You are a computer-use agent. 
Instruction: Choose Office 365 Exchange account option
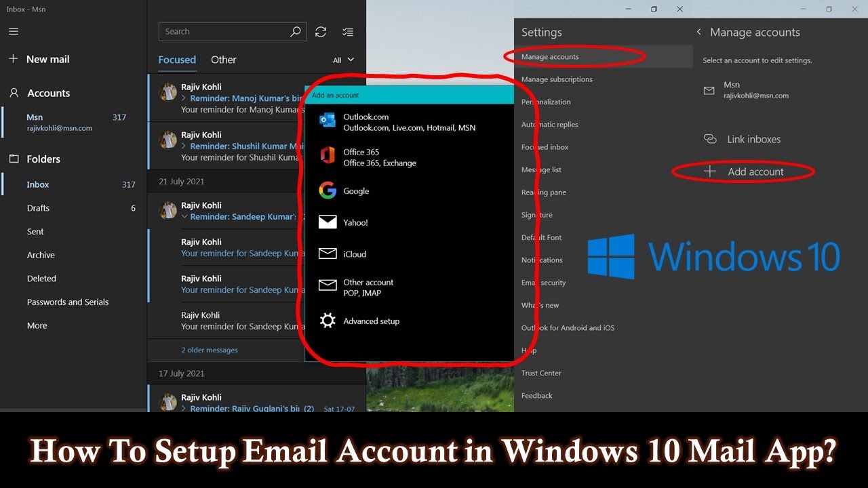point(409,157)
